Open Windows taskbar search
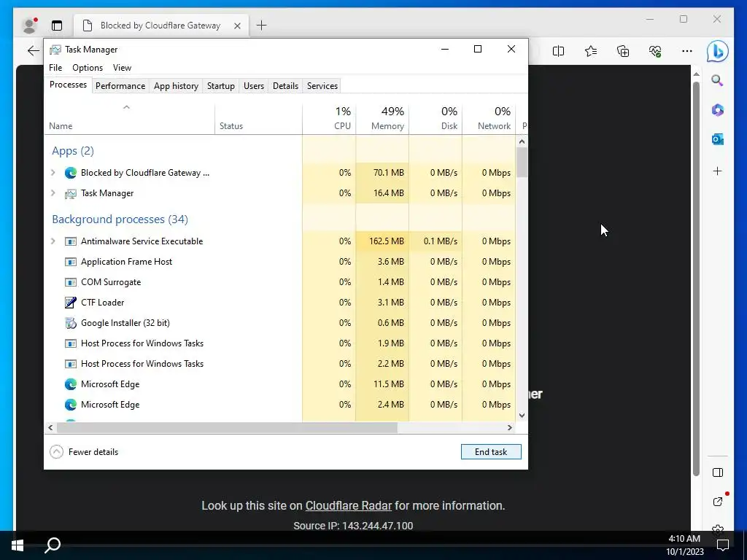The width and height of the screenshot is (747, 560). click(53, 545)
